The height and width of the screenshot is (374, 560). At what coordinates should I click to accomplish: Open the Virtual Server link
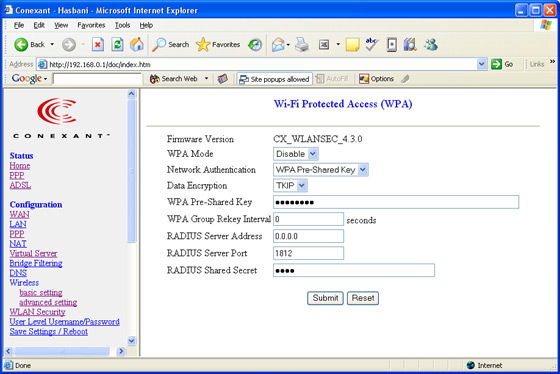click(x=33, y=254)
